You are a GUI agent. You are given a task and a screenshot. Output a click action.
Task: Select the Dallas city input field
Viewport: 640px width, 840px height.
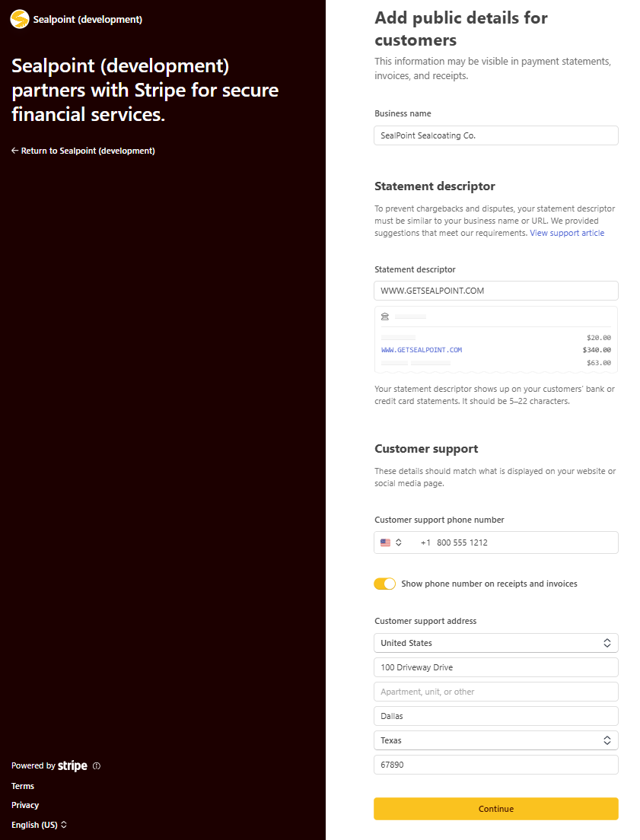point(496,716)
